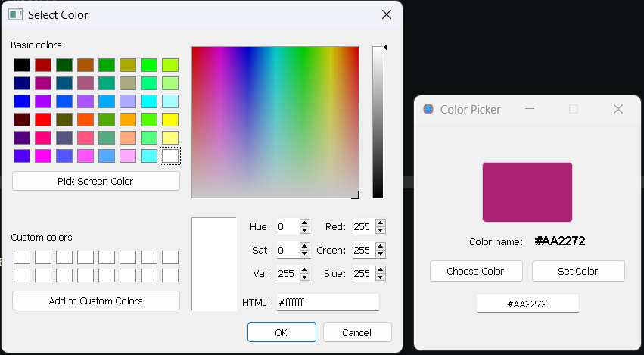
Task: Increase the Blue value with up arrow
Action: (381, 270)
